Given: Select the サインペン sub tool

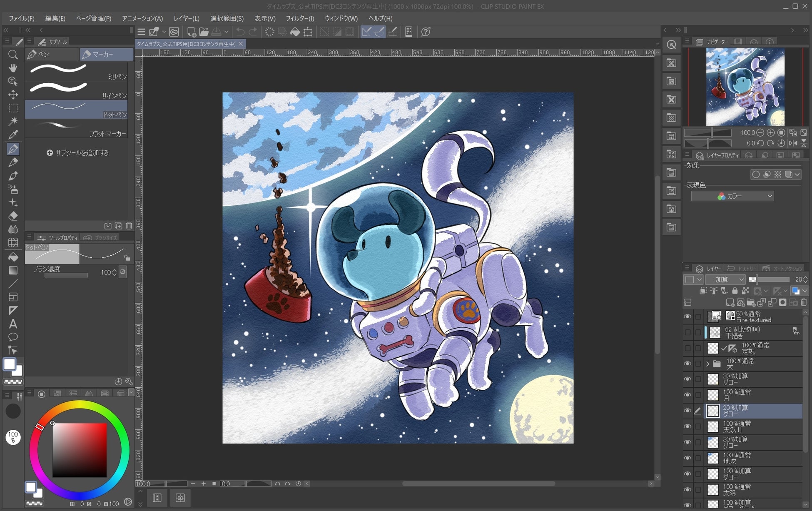Looking at the screenshot, I should pos(76,90).
